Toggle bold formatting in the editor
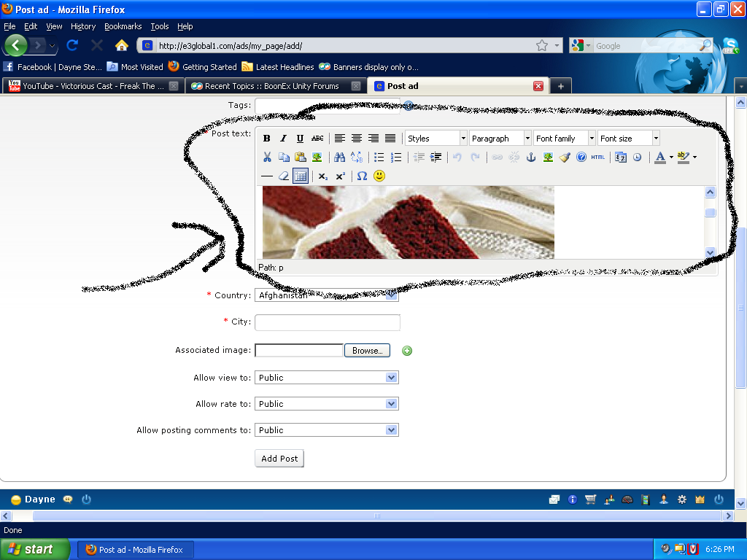747x560 pixels. click(x=267, y=139)
